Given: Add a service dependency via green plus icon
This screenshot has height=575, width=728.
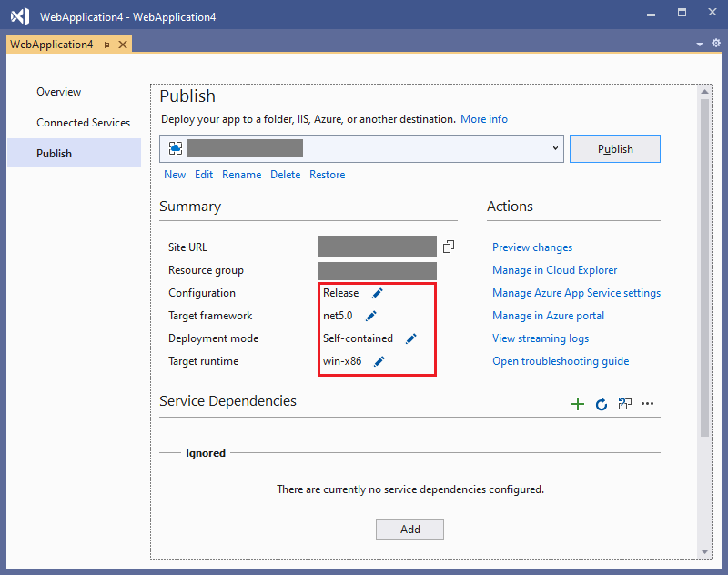Looking at the screenshot, I should (578, 404).
